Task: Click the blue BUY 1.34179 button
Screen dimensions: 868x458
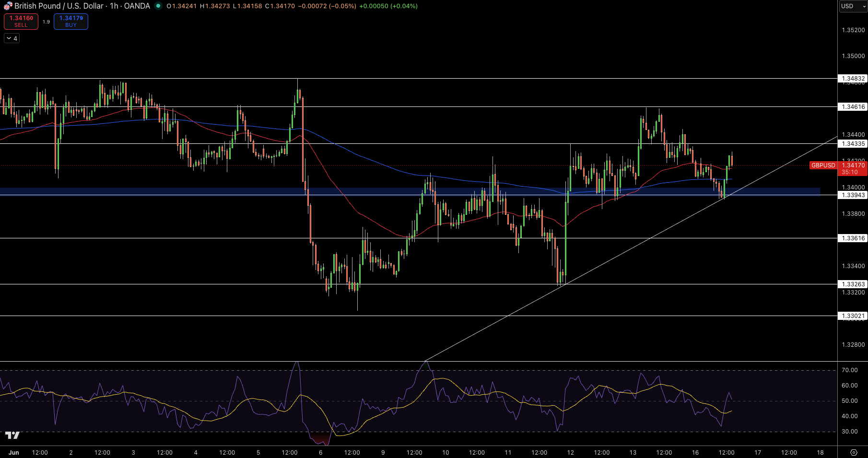Action: (71, 22)
